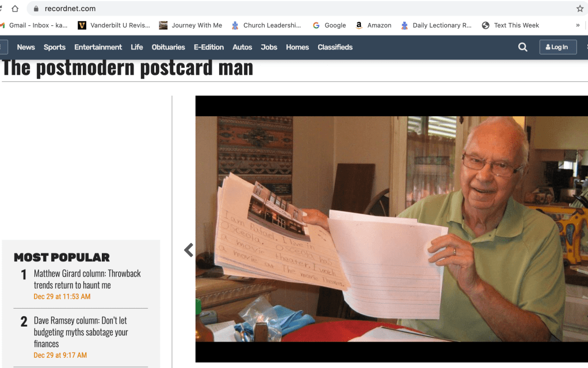Open the Obituaries section

click(x=168, y=47)
